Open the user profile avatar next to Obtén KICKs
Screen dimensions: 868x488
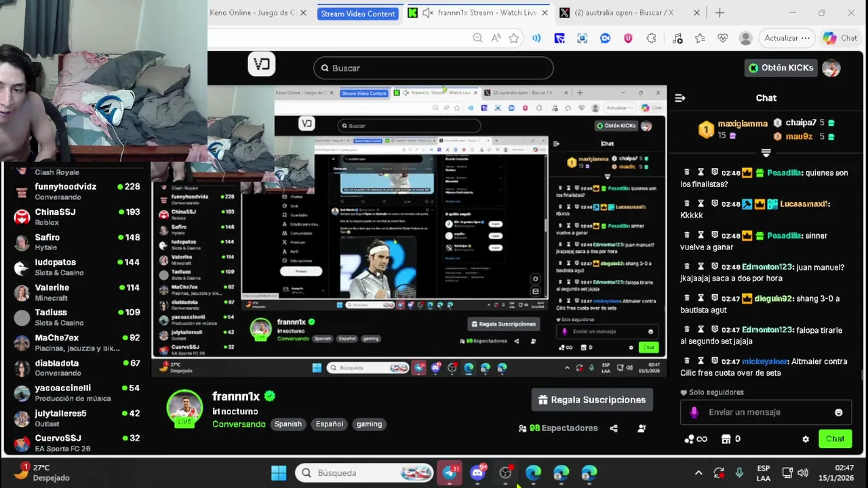pos(831,68)
